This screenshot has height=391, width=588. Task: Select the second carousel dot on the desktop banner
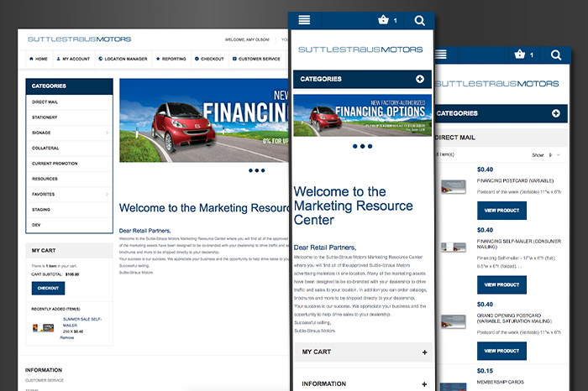[256, 170]
